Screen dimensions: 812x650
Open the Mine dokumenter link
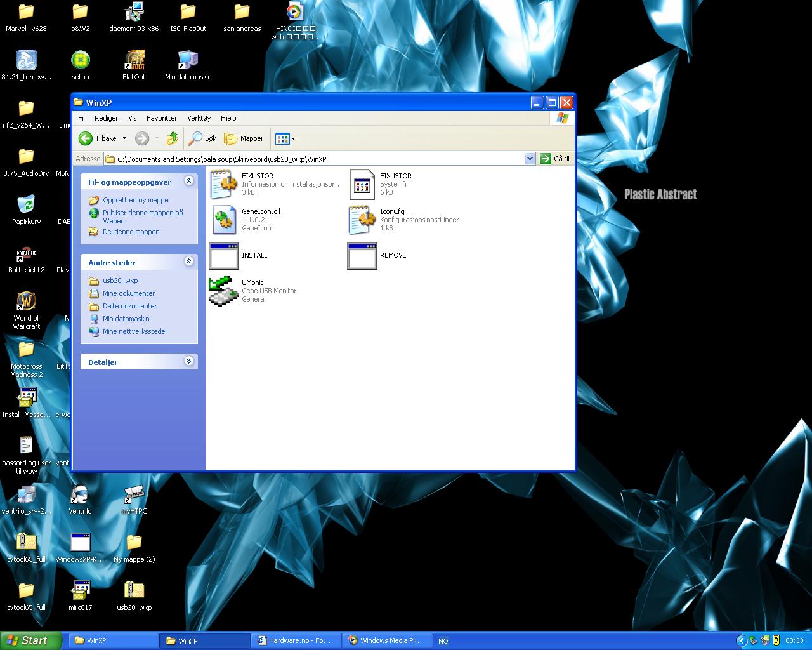coord(128,293)
